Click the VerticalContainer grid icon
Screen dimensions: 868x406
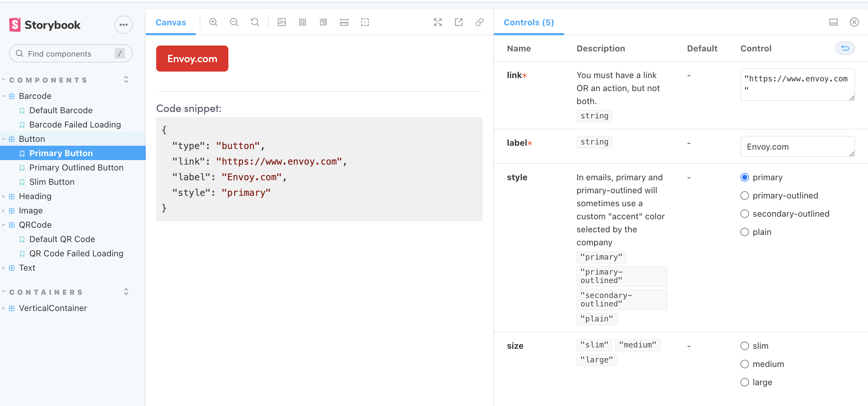(x=12, y=308)
